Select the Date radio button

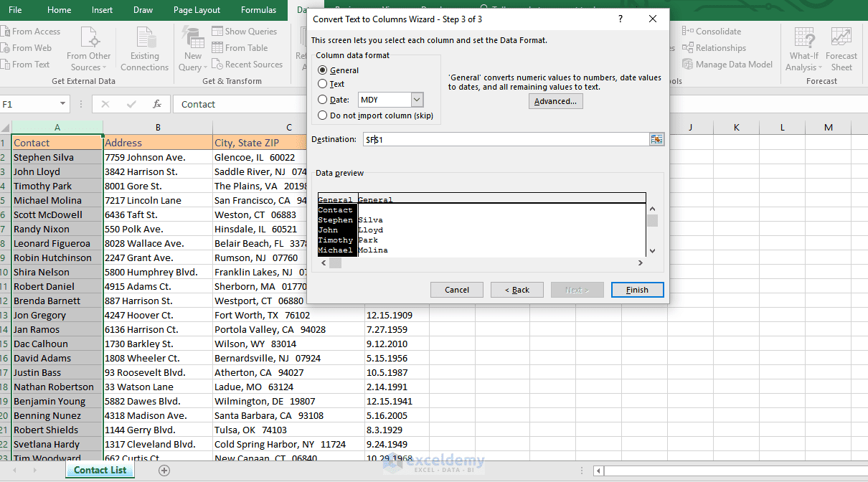323,100
